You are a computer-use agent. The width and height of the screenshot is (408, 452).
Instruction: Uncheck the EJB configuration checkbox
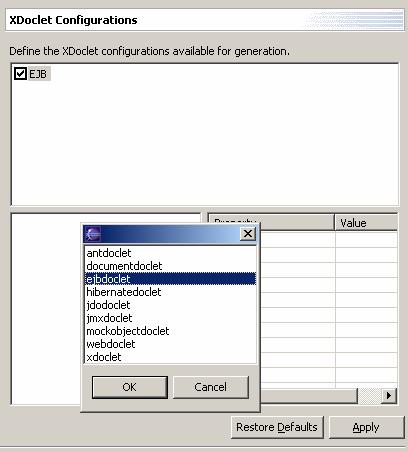[20, 74]
